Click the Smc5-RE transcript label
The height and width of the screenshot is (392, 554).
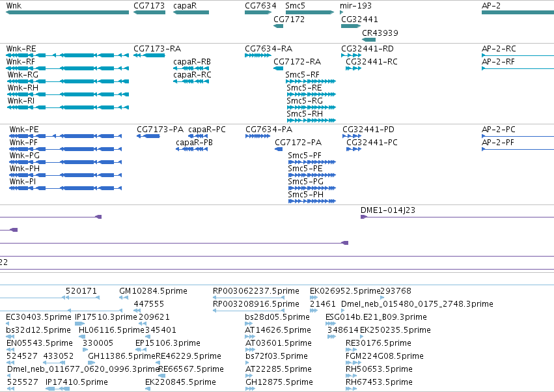304,88
